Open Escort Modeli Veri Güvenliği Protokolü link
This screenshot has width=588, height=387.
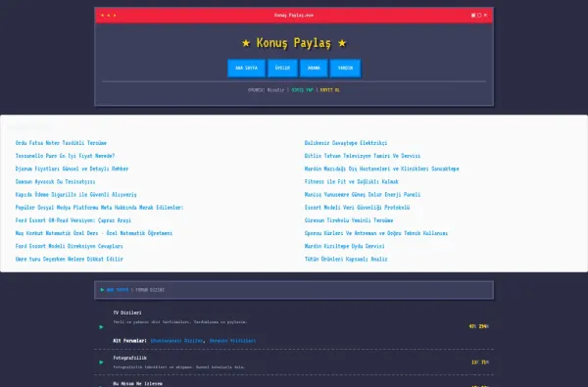(x=357, y=208)
